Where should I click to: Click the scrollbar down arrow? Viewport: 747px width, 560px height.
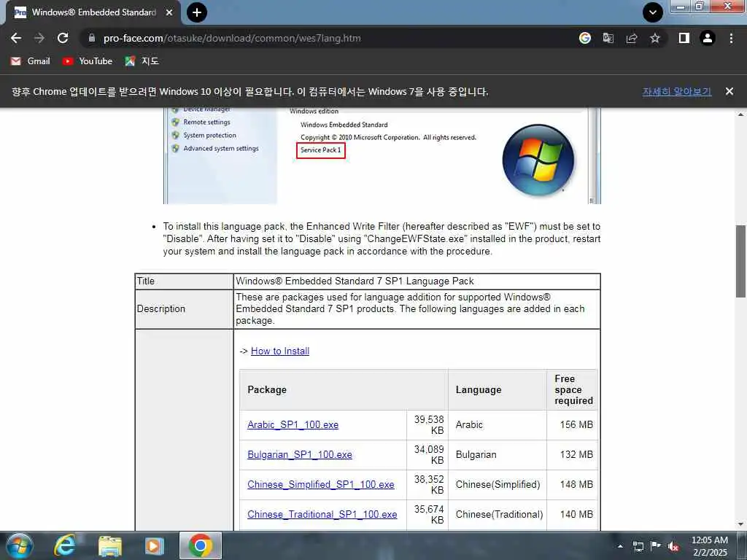(740, 524)
